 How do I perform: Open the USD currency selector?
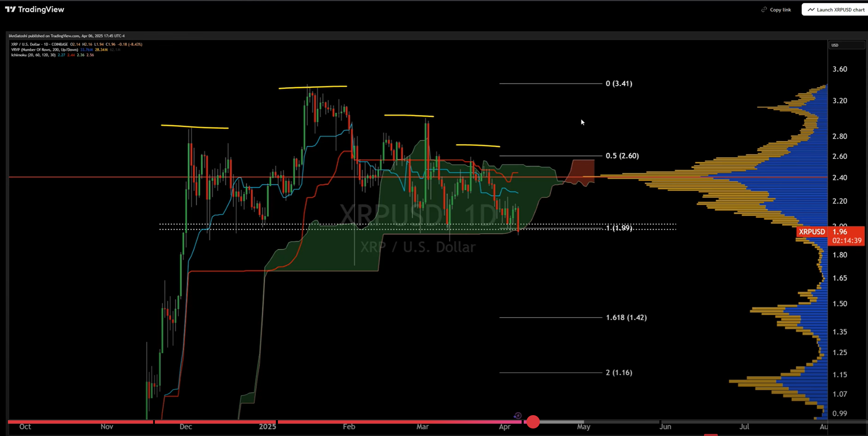[x=846, y=45]
